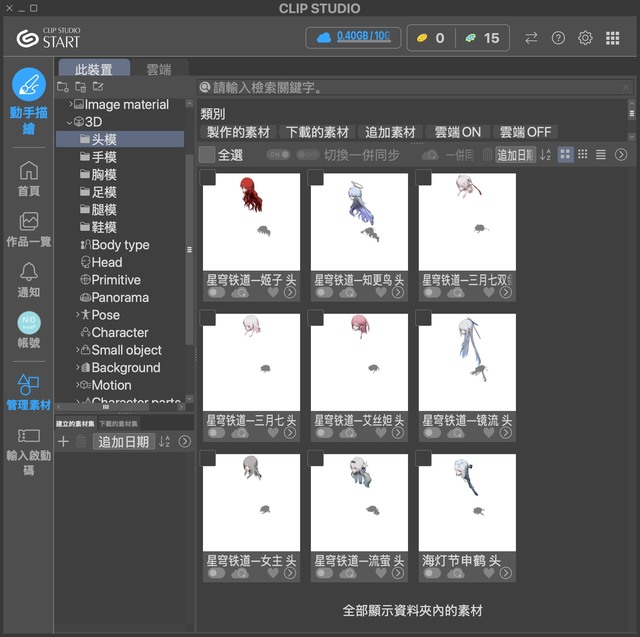640x637 pixels.
Task: Check the 全選 select all checkbox
Action: pyautogui.click(x=207, y=155)
